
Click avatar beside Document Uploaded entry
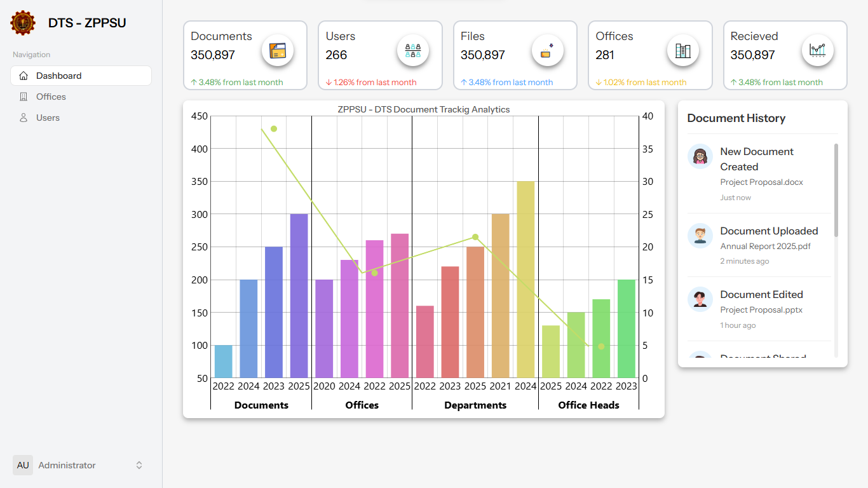point(700,236)
